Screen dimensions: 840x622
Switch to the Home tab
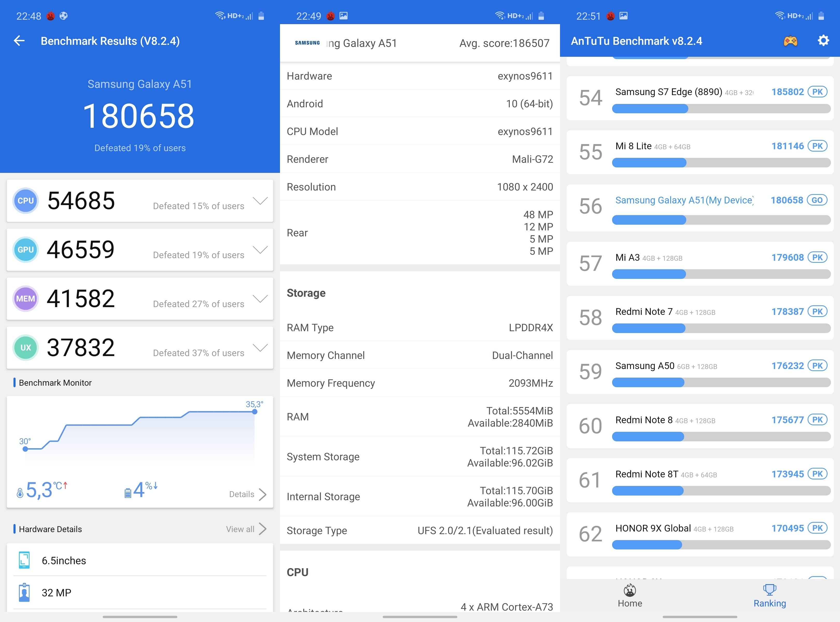click(x=630, y=596)
